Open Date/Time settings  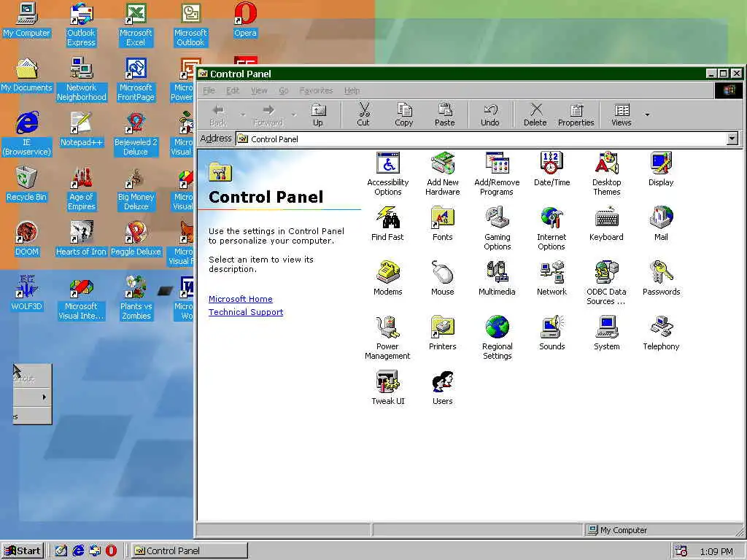[551, 169]
